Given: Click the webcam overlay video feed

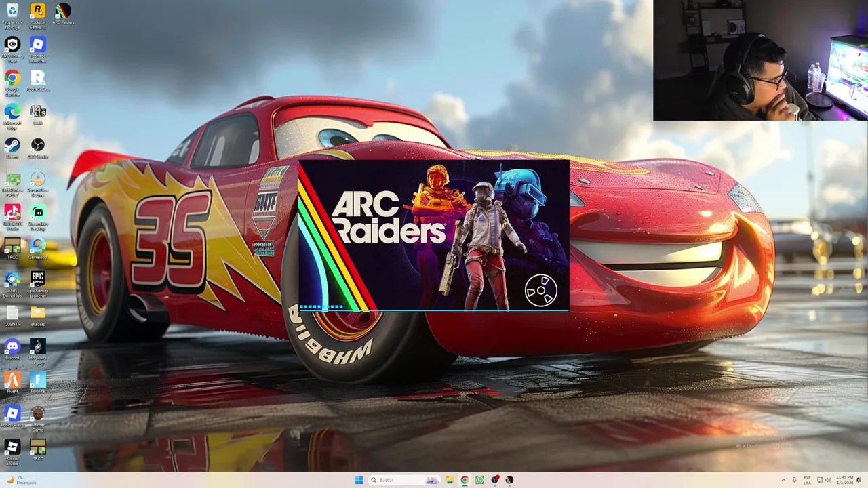Looking at the screenshot, I should coord(760,60).
